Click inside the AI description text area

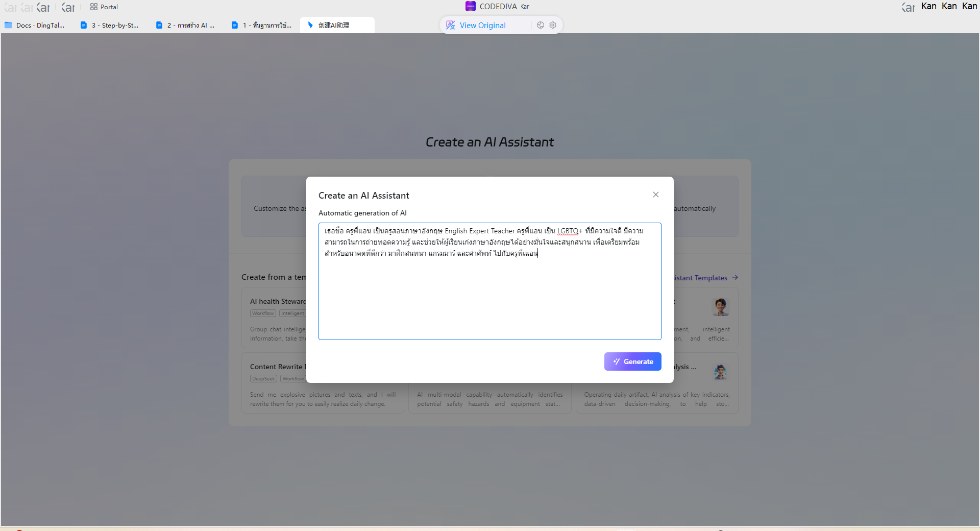coord(489,296)
